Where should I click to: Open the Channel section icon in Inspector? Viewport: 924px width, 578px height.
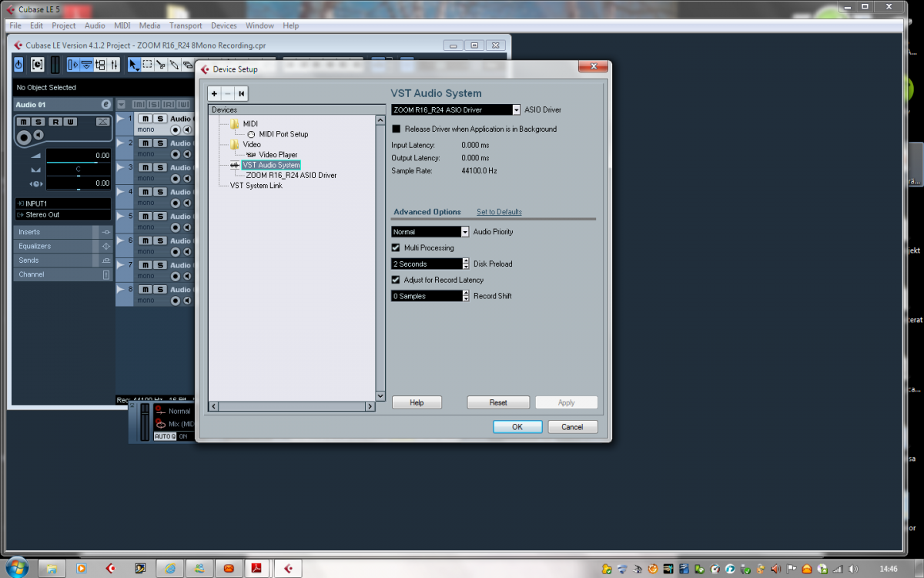click(106, 274)
